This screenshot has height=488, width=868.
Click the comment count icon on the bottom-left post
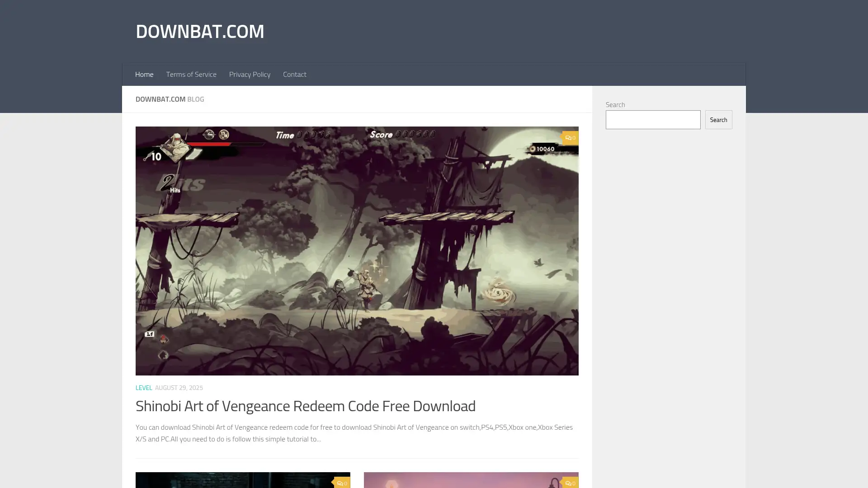pos(342,483)
